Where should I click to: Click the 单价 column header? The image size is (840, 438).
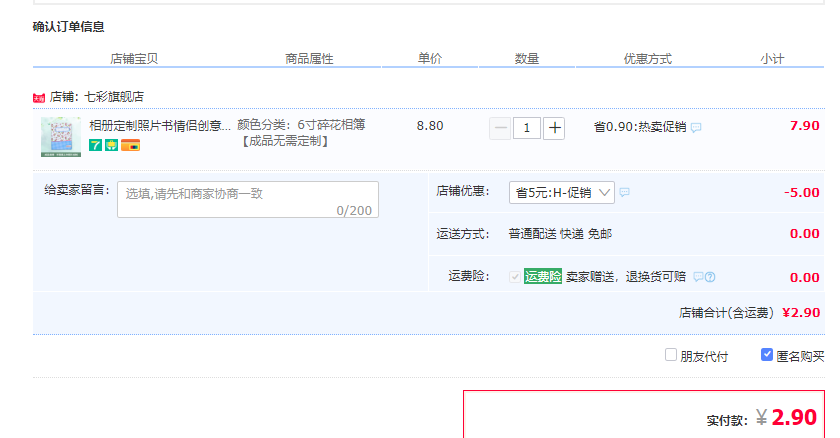tap(430, 59)
